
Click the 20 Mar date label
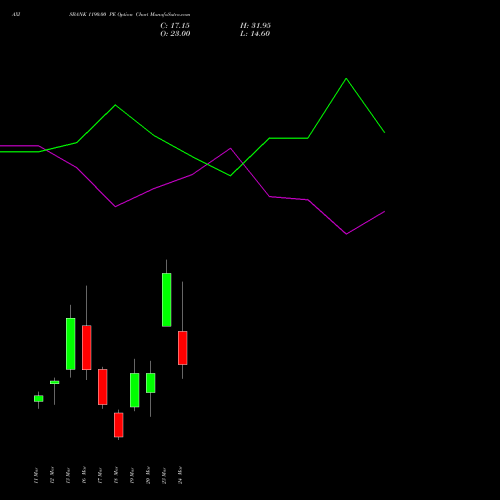pyautogui.click(x=148, y=475)
